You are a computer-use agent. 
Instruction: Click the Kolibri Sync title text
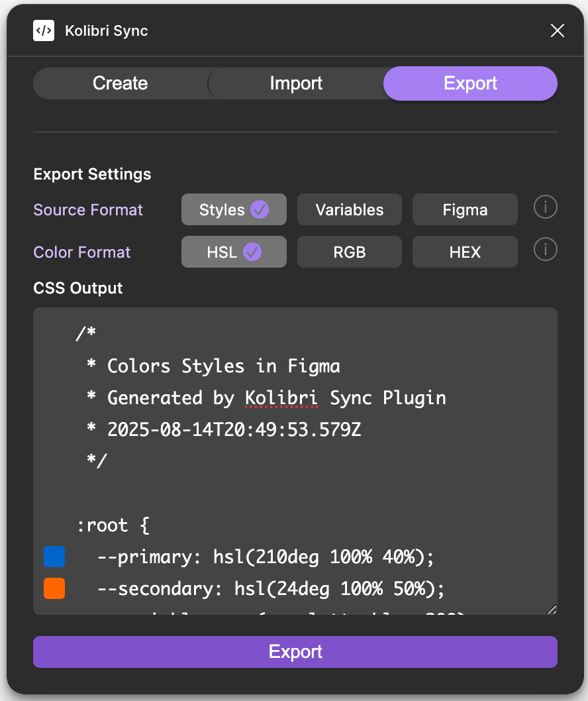pyautogui.click(x=107, y=31)
